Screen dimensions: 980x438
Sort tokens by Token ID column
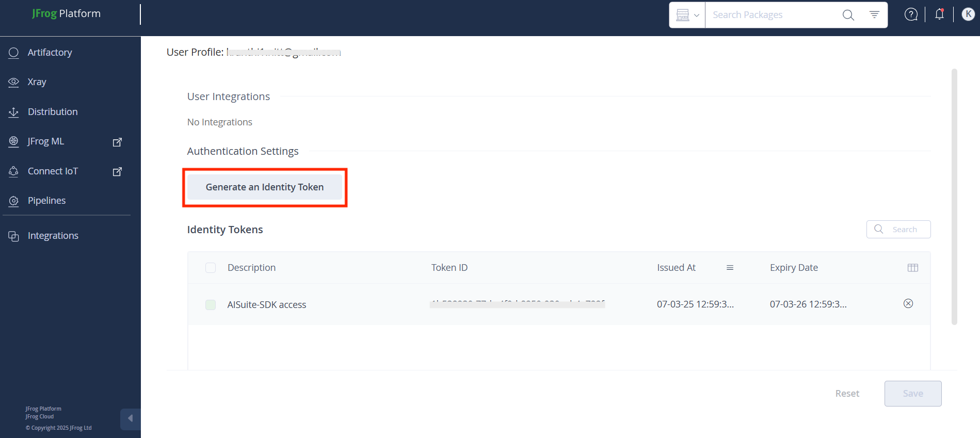pos(449,268)
